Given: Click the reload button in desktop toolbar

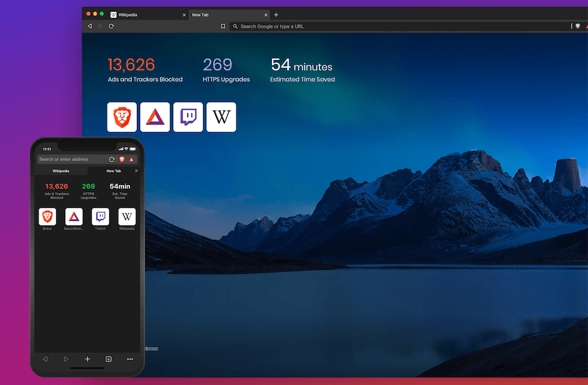Looking at the screenshot, I should 111,26.
